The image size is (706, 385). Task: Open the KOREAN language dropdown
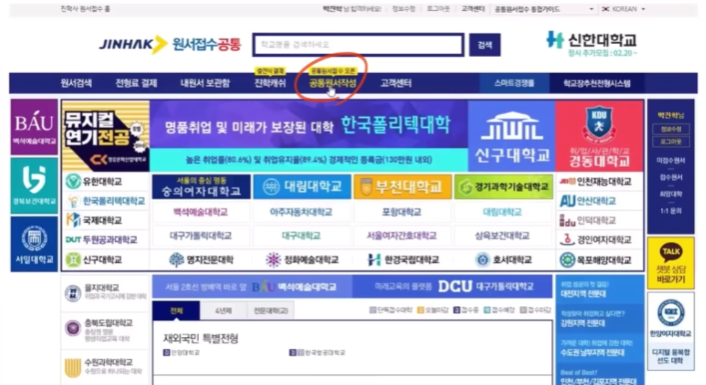coord(624,9)
